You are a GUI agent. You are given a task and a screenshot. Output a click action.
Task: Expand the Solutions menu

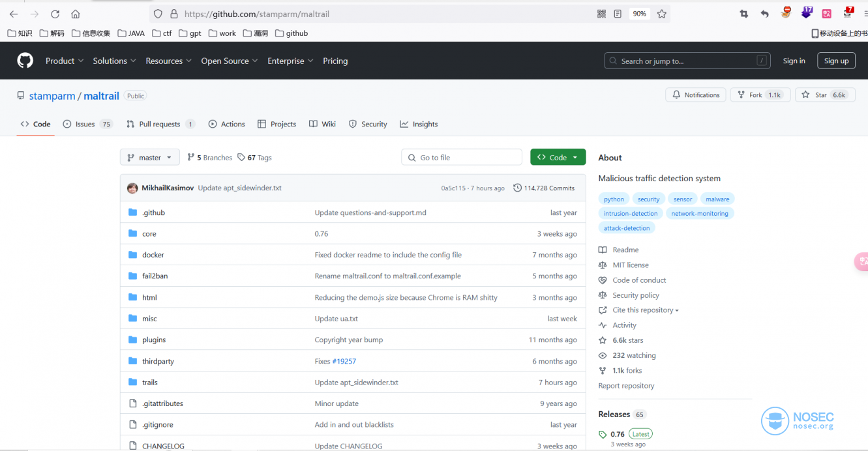click(114, 61)
